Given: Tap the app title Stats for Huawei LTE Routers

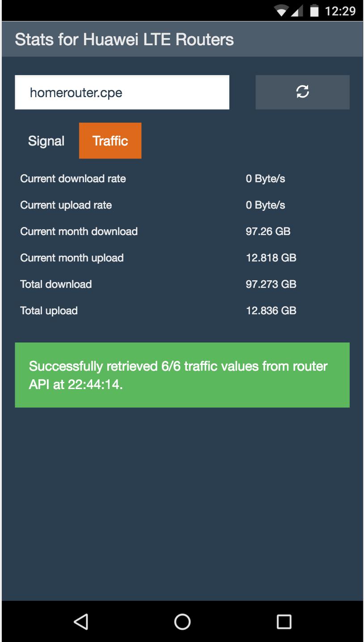Looking at the screenshot, I should pyautogui.click(x=124, y=39).
